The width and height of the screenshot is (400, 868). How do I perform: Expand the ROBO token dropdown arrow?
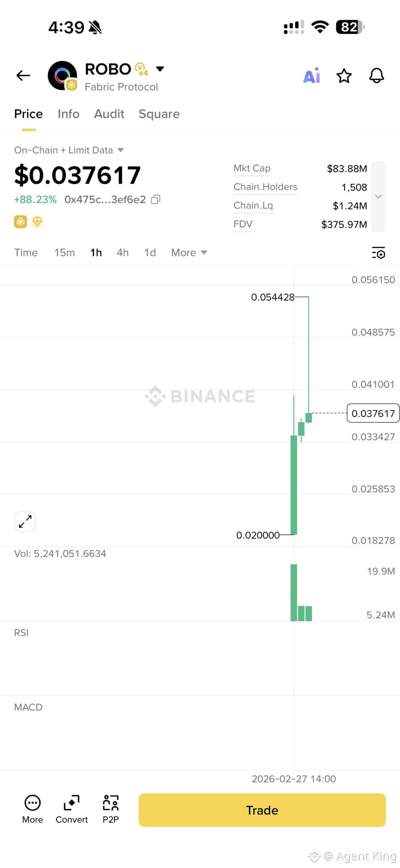click(160, 69)
